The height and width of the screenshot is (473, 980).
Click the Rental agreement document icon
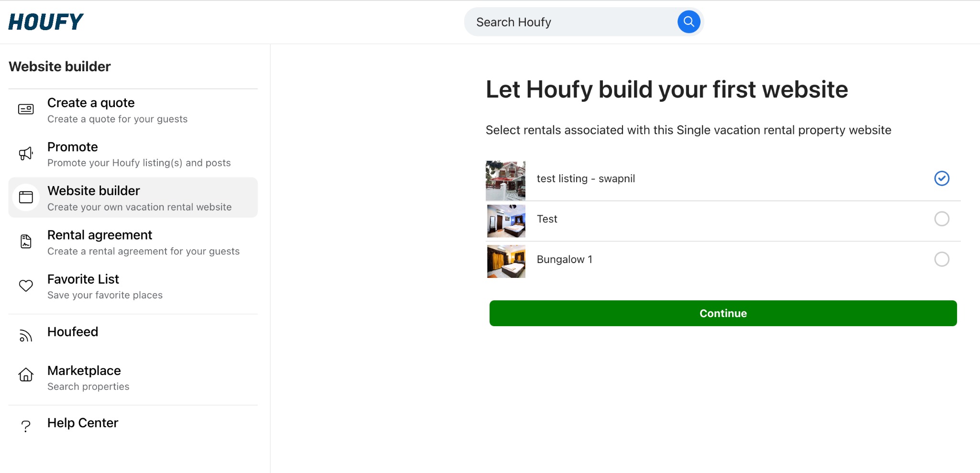click(x=26, y=242)
